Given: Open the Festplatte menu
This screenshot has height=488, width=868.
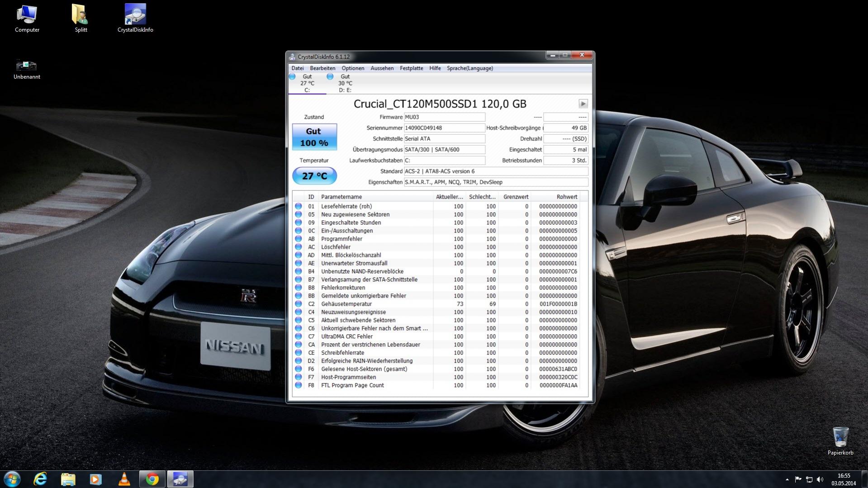Looking at the screenshot, I should click(411, 68).
